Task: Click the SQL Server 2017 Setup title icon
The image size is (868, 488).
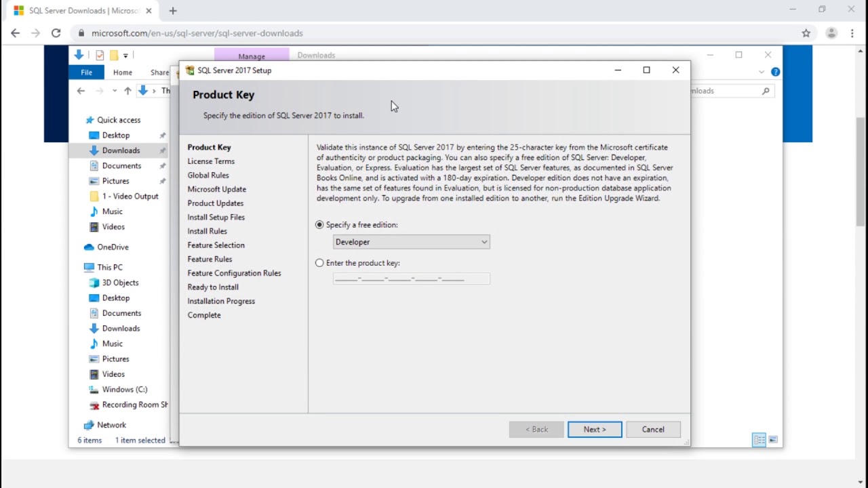Action: [190, 70]
